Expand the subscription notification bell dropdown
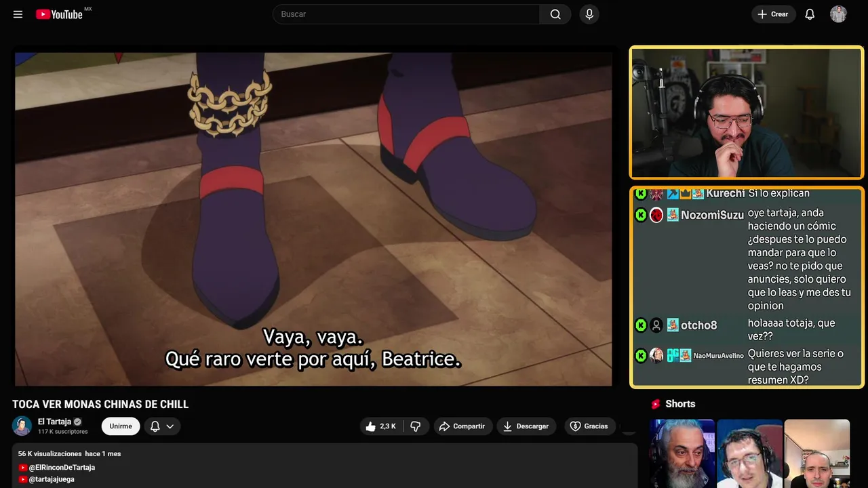Screen dimensions: 868x488 coord(162,426)
